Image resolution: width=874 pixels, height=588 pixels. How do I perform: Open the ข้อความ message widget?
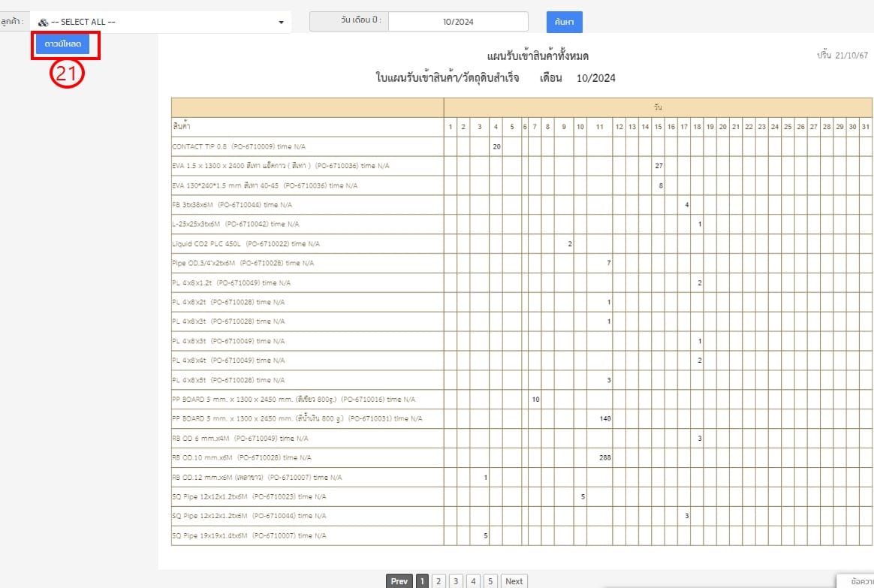pos(854,581)
